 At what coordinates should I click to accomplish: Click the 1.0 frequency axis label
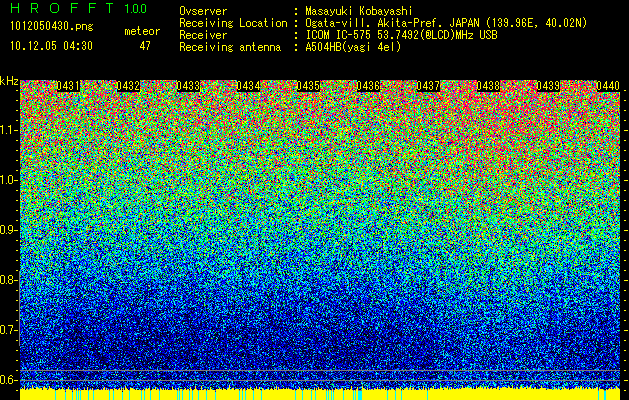coord(9,180)
